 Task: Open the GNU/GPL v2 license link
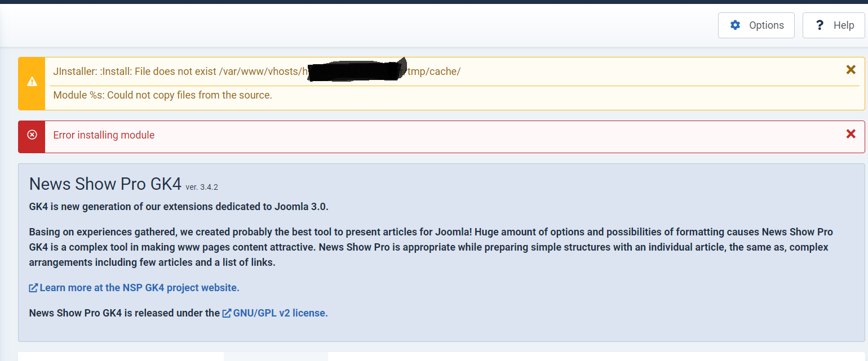pyautogui.click(x=275, y=313)
